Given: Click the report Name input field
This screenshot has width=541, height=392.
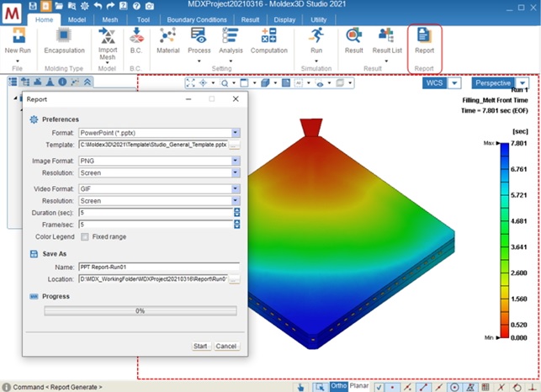Looking at the screenshot, I should tap(159, 267).
